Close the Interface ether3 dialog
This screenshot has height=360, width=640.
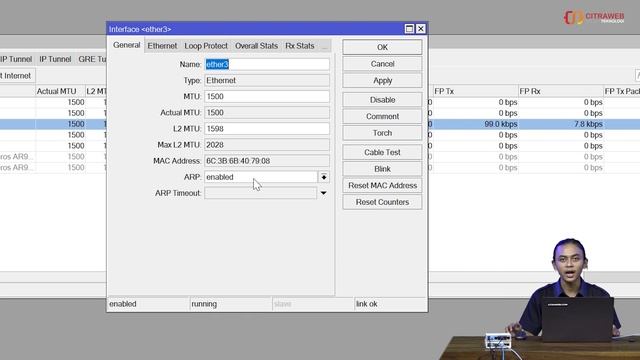tap(420, 29)
